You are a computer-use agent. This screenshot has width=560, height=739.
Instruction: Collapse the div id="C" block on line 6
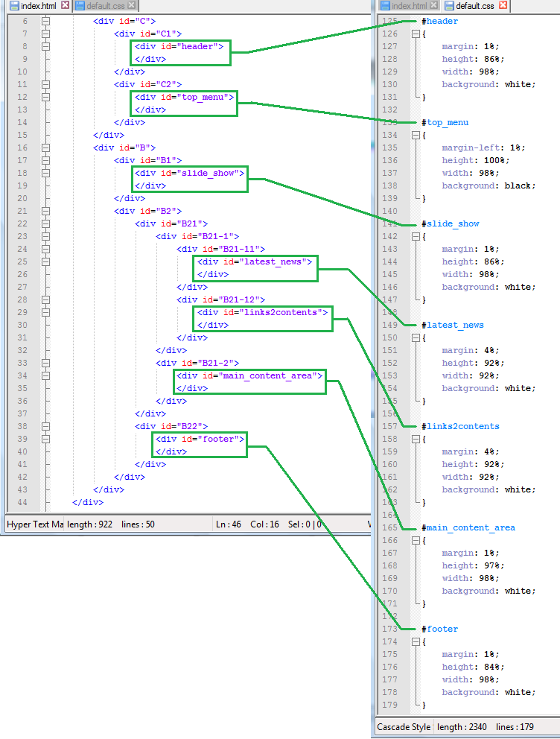point(45,21)
